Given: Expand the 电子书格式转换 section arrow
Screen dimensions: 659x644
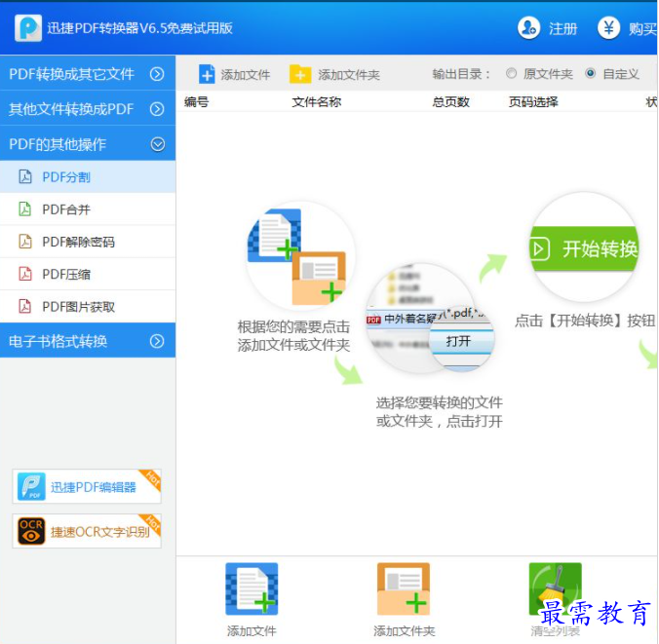Looking at the screenshot, I should [157, 341].
